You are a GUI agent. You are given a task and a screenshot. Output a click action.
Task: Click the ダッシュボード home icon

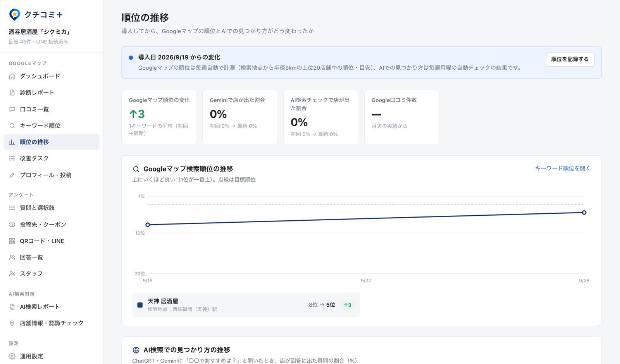tap(12, 76)
